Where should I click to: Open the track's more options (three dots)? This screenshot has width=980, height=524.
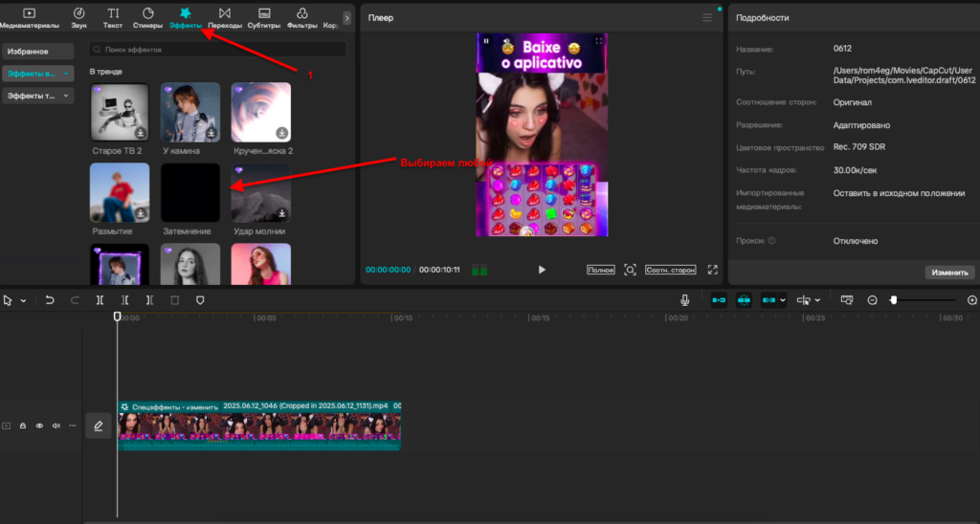click(73, 426)
